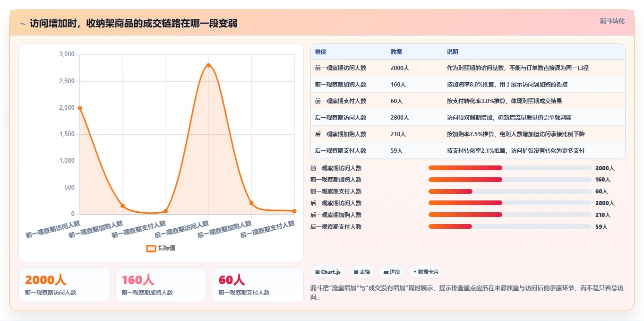Click progress value 2800人
644x321 pixels.
click(605, 203)
